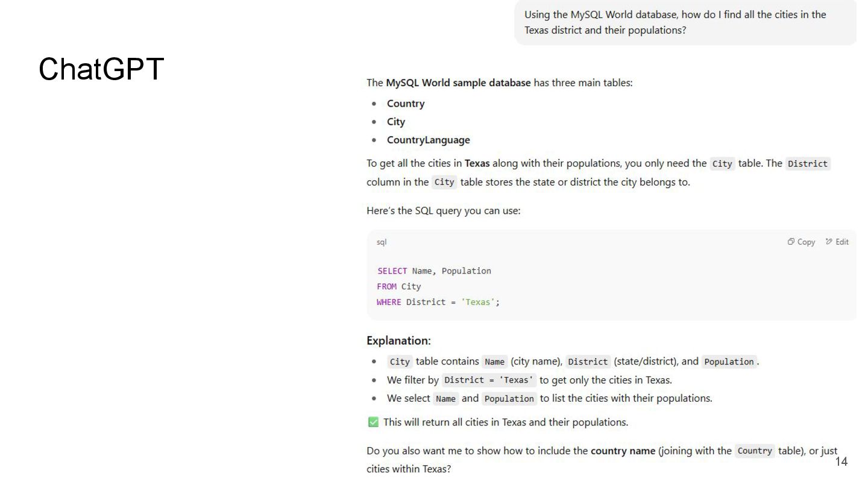Click the 'Explanation:' heading
The width and height of the screenshot is (868, 488).
coord(398,340)
